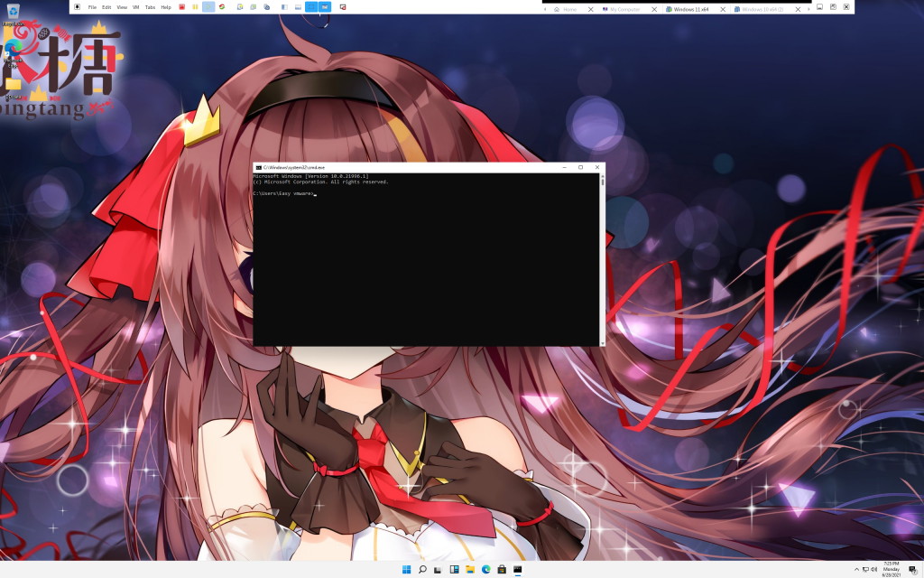This screenshot has height=578, width=924.
Task: Suspend the VM with the yellow pause icon
Action: pyautogui.click(x=195, y=7)
